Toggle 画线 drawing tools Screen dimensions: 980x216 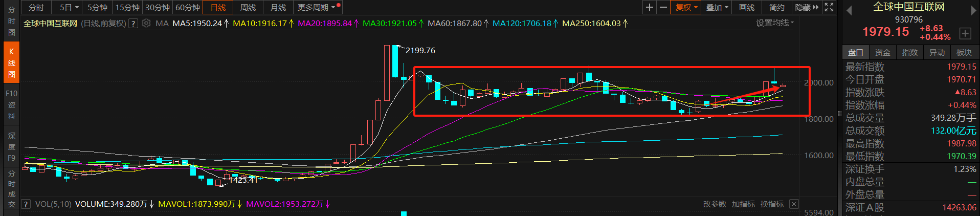pyautogui.click(x=747, y=7)
